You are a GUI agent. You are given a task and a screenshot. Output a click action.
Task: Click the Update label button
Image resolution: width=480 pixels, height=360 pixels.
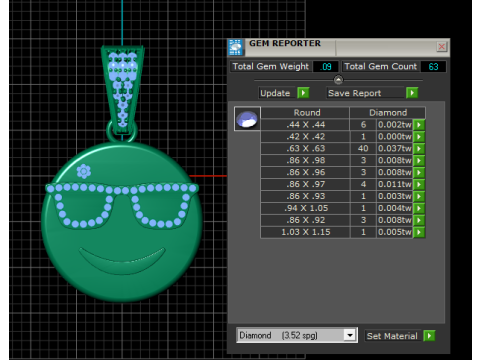(x=275, y=93)
